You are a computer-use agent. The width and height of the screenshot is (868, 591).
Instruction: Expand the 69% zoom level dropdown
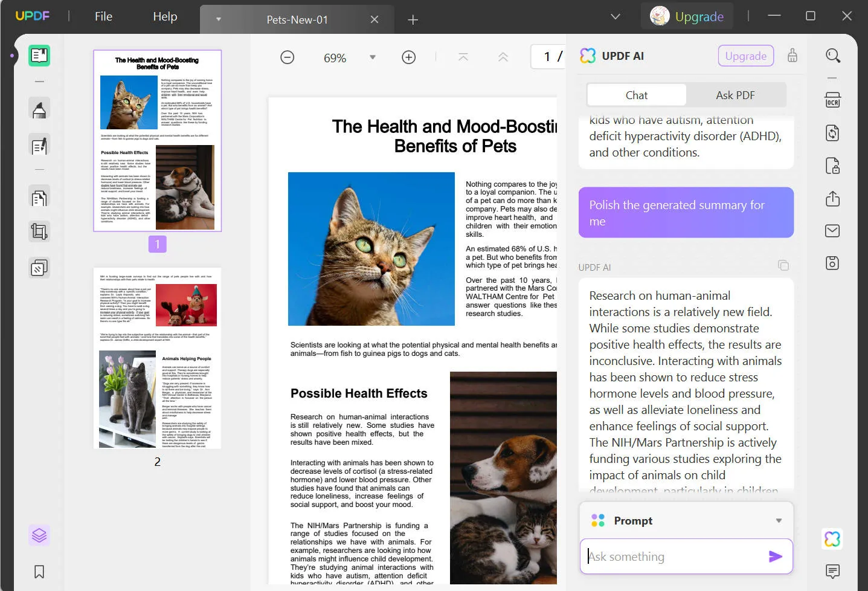[373, 57]
